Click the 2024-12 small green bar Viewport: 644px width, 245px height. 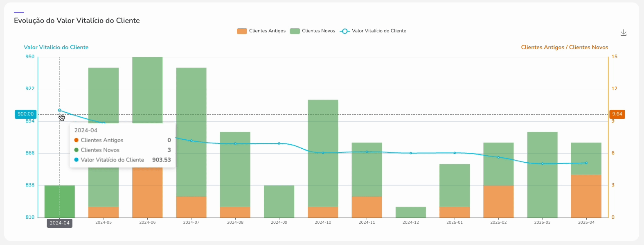click(x=411, y=212)
